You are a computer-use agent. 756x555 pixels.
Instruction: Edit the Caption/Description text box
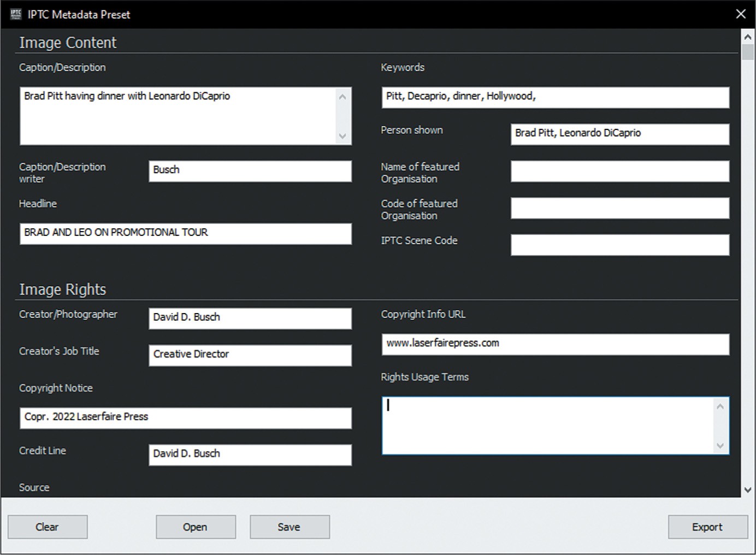[185, 116]
